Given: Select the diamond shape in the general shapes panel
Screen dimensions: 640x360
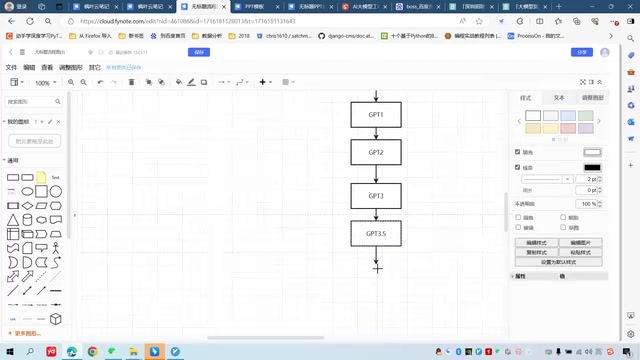Looking at the screenshot, I should (x=27, y=206).
